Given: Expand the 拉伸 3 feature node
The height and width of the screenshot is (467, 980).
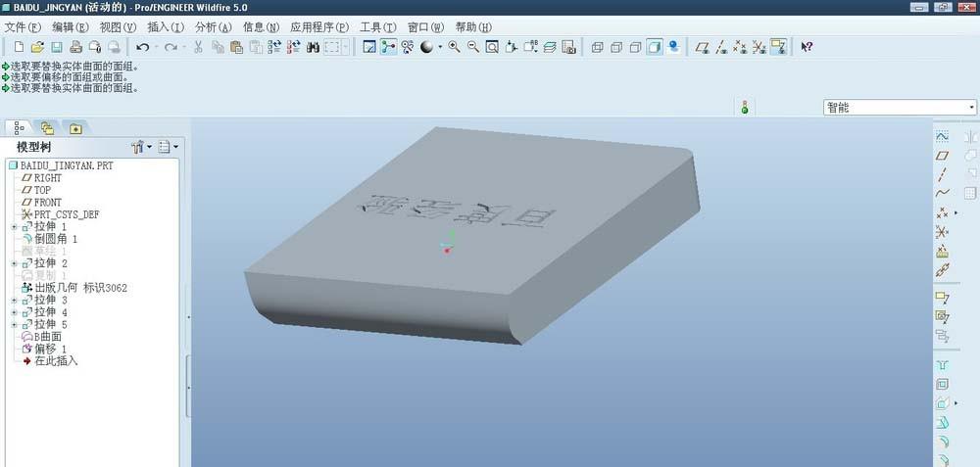Looking at the screenshot, I should click(14, 300).
